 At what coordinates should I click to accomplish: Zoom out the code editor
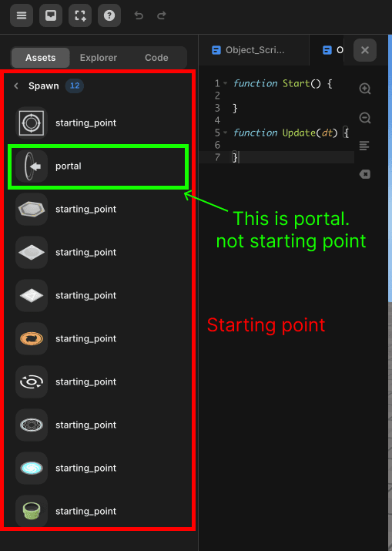pos(365,118)
